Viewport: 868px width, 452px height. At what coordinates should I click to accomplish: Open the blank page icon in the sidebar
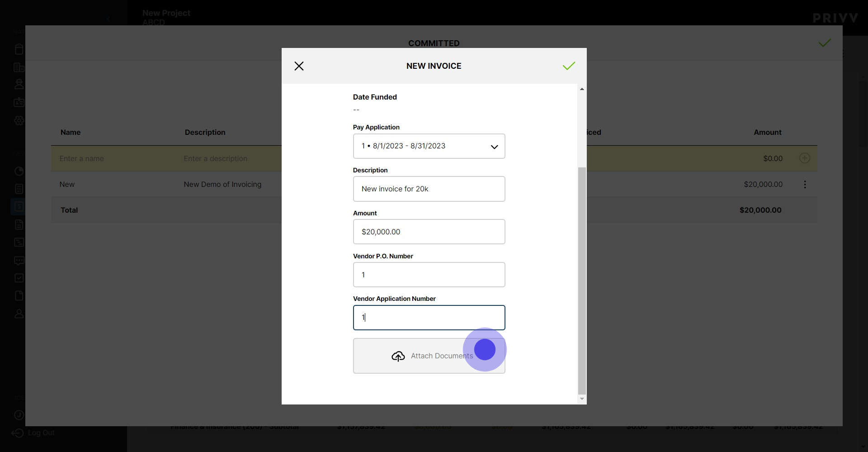coord(19,296)
